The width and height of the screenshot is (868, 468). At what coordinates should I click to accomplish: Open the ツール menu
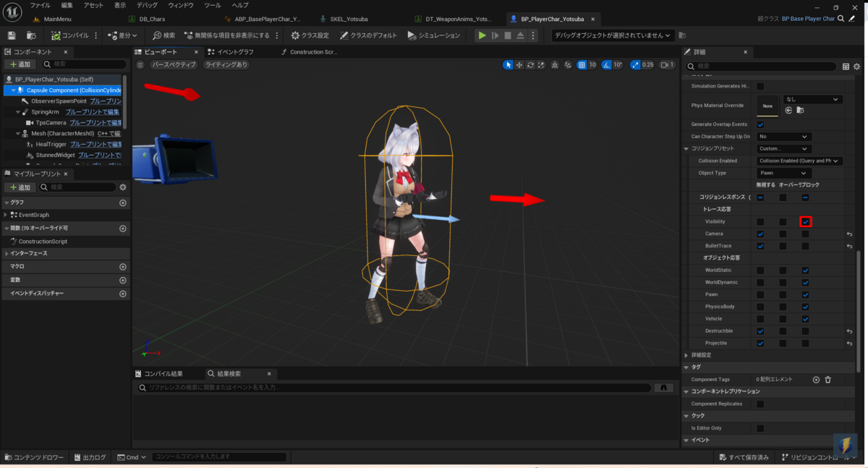213,5
